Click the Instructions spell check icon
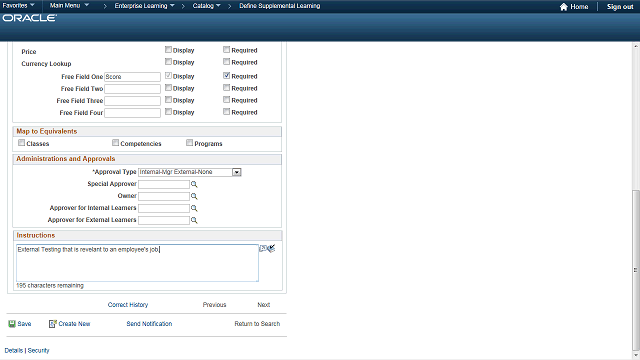640x360 pixels. [x=271, y=248]
